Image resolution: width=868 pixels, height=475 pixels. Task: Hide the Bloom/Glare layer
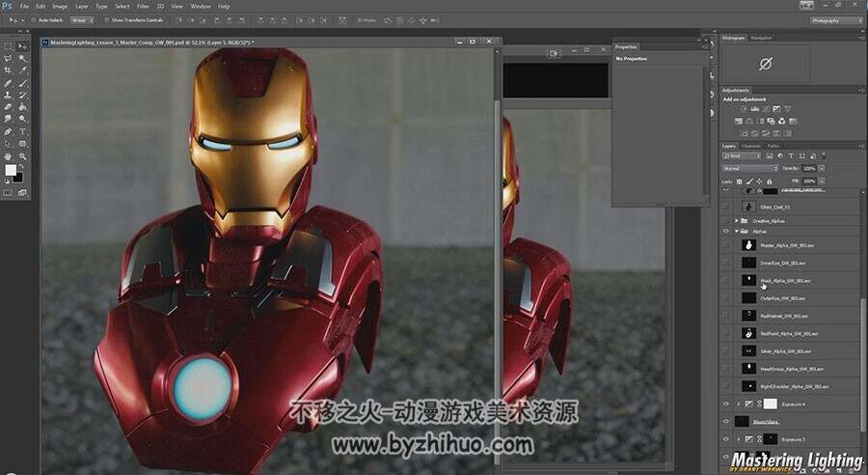725,421
